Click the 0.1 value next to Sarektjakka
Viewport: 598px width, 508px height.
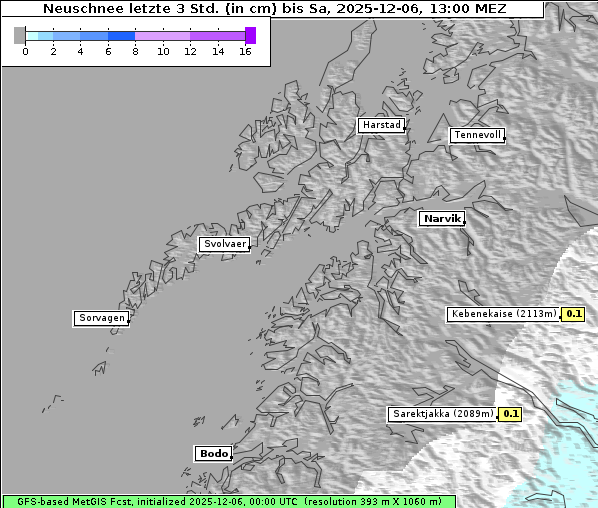click(x=510, y=414)
